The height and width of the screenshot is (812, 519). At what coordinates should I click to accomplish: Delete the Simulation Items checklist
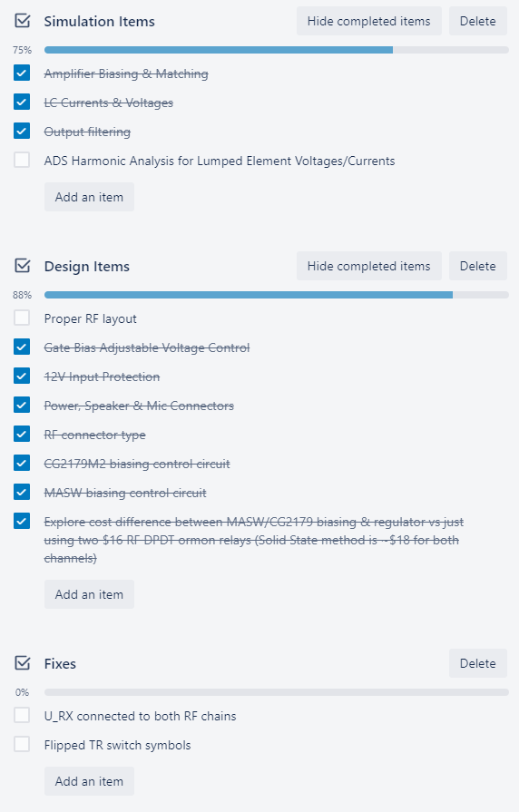pos(477,21)
